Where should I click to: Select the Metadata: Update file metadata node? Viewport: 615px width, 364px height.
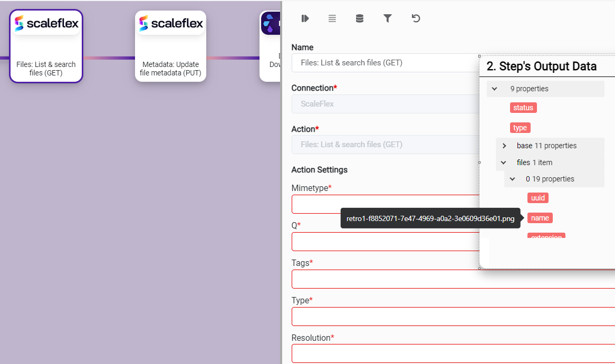(x=170, y=46)
